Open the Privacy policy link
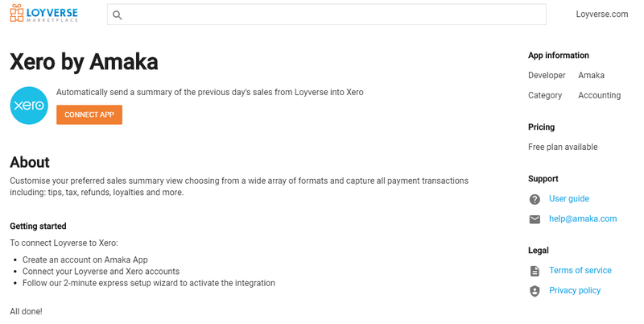Screen dimensions: 644x324 tap(575, 291)
